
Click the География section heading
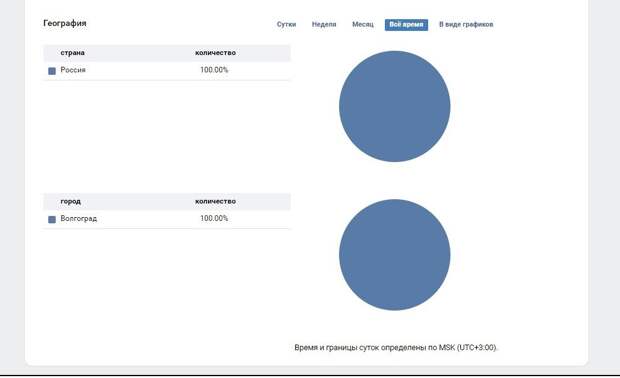[x=65, y=23]
